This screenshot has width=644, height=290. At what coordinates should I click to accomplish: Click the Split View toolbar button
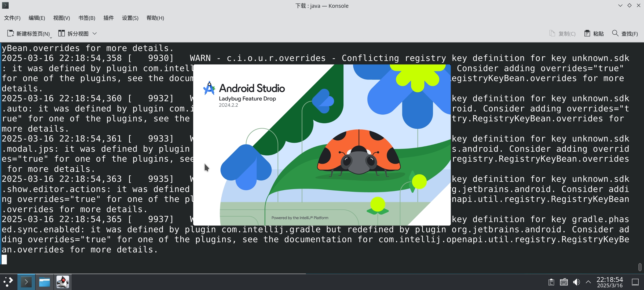tap(74, 33)
